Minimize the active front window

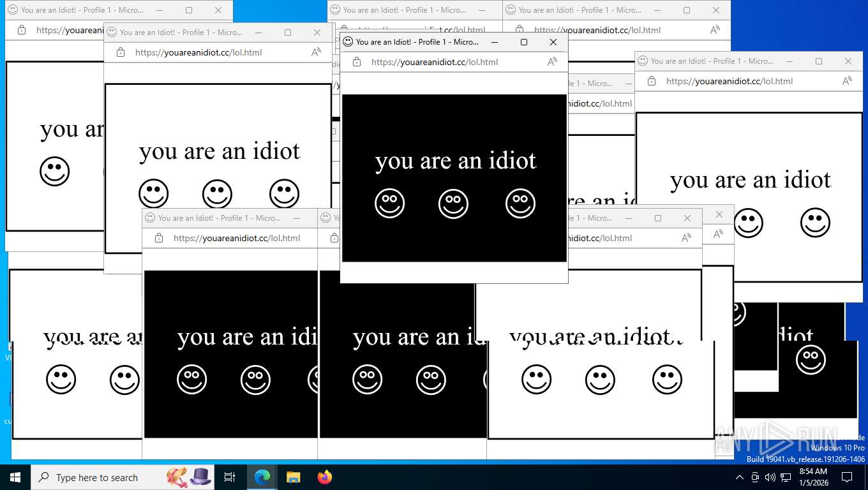[495, 42]
